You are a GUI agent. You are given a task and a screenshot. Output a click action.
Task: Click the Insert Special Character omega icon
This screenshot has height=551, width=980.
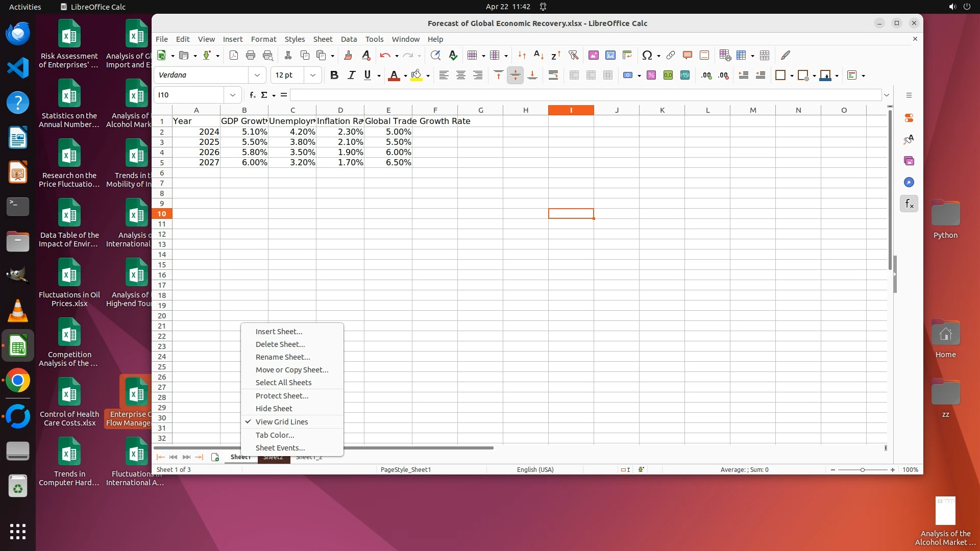(x=647, y=55)
